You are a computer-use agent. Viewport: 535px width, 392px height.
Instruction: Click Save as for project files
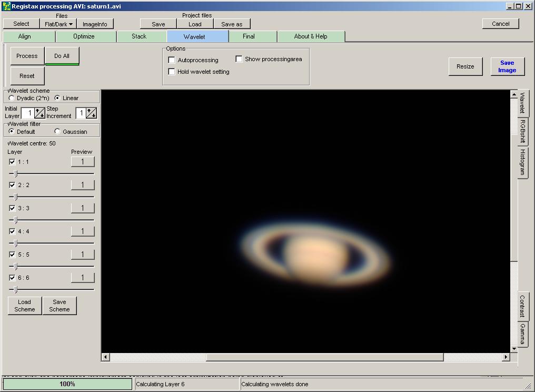[232, 24]
